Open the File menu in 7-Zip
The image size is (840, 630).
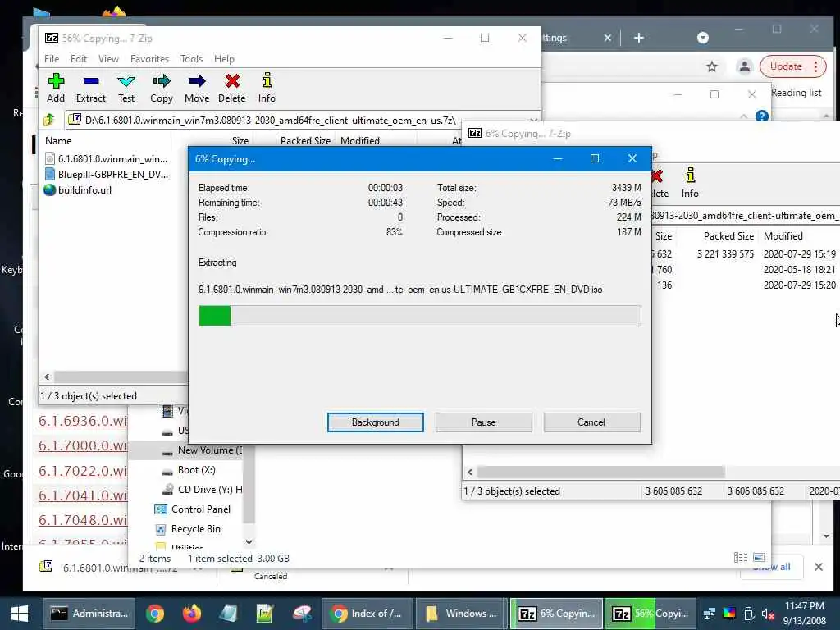click(52, 59)
